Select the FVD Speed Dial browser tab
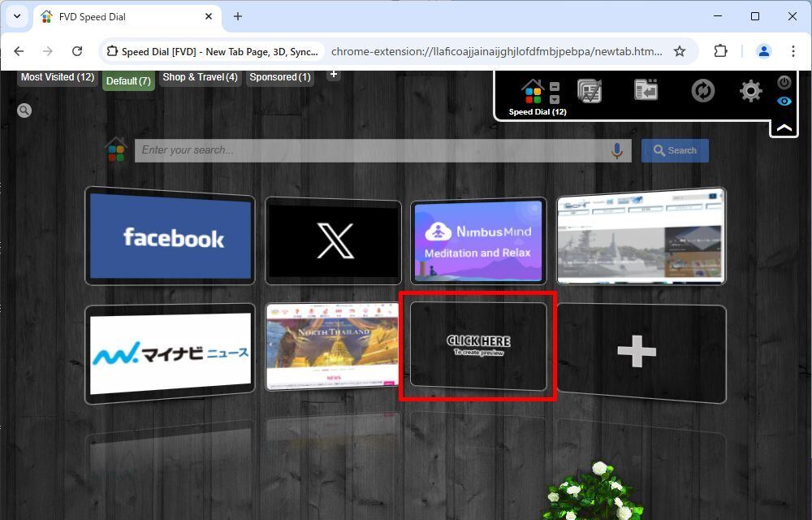Screen dimensions: 812x520 [127, 16]
